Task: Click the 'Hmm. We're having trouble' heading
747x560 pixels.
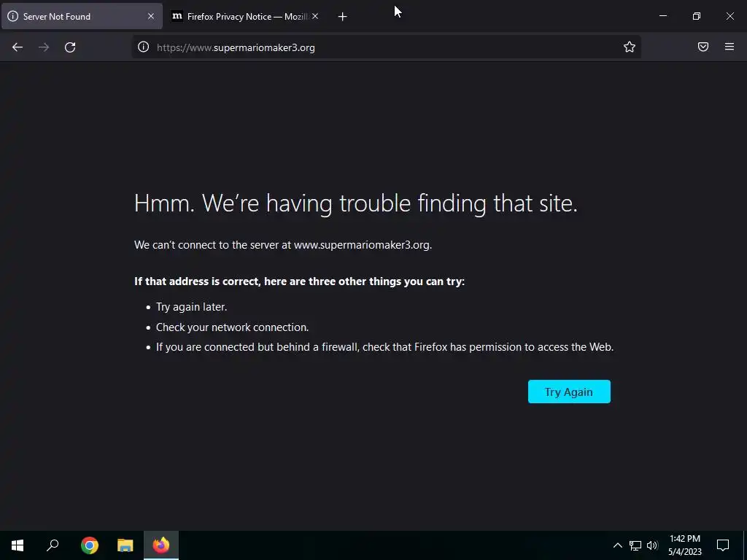Action: [356, 204]
